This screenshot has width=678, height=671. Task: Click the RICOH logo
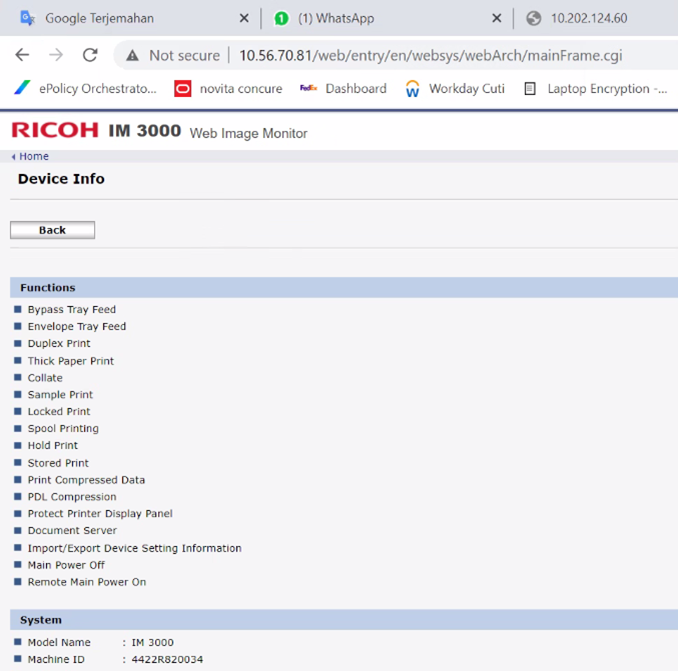(55, 130)
